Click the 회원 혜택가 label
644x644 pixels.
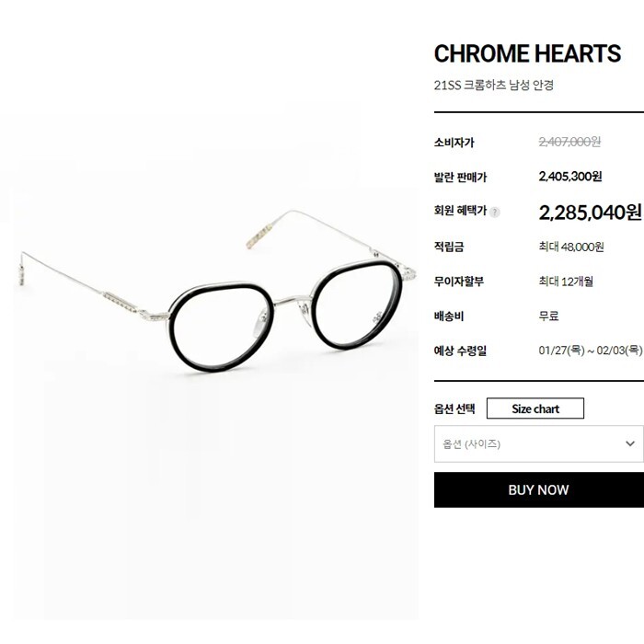pos(460,212)
